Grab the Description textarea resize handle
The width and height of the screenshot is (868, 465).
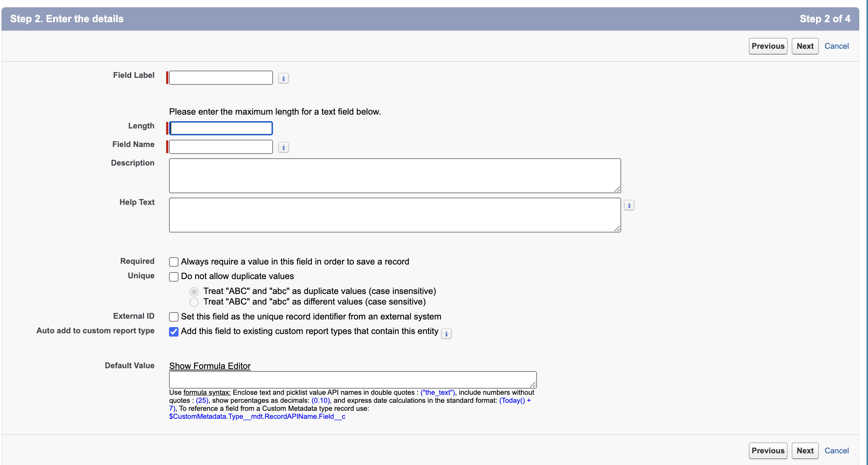(617, 189)
